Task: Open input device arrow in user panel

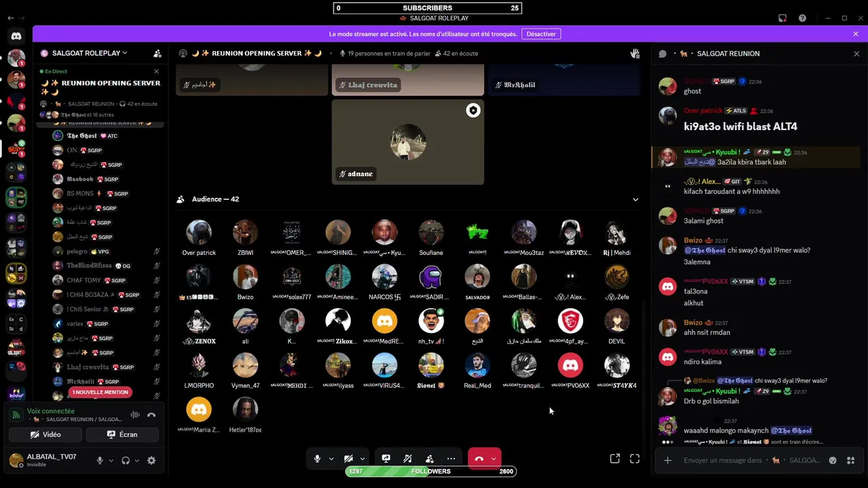Action: [111, 460]
